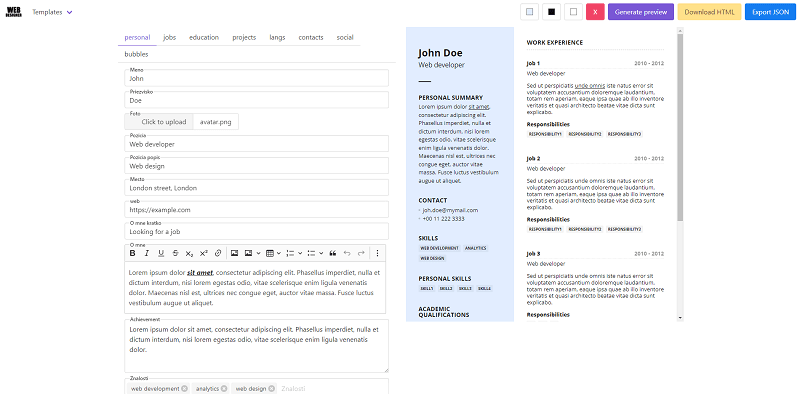The height and width of the screenshot is (394, 800).
Task: Open the education tab
Action: (x=204, y=37)
